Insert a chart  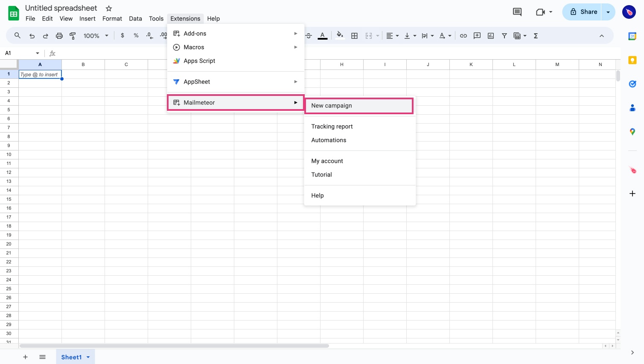pos(491,36)
